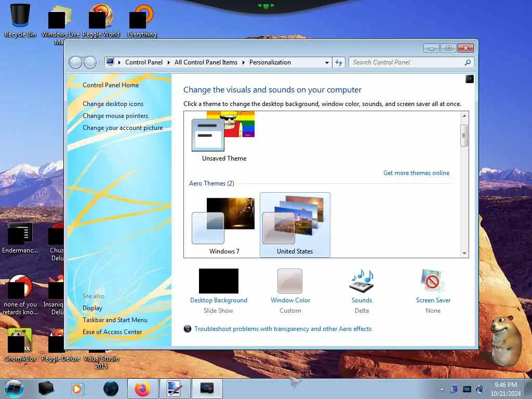Open Control Panel Home

(111, 85)
